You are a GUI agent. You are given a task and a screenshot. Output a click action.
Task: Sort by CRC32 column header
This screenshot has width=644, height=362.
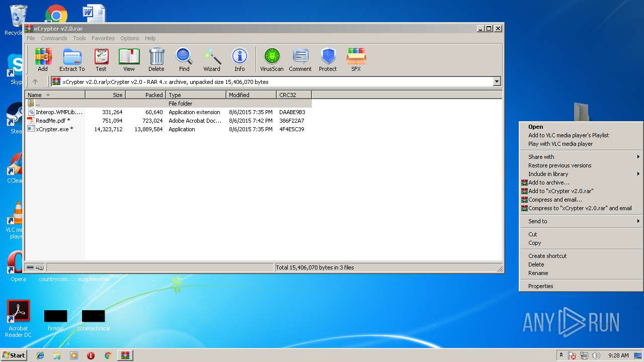coord(294,95)
